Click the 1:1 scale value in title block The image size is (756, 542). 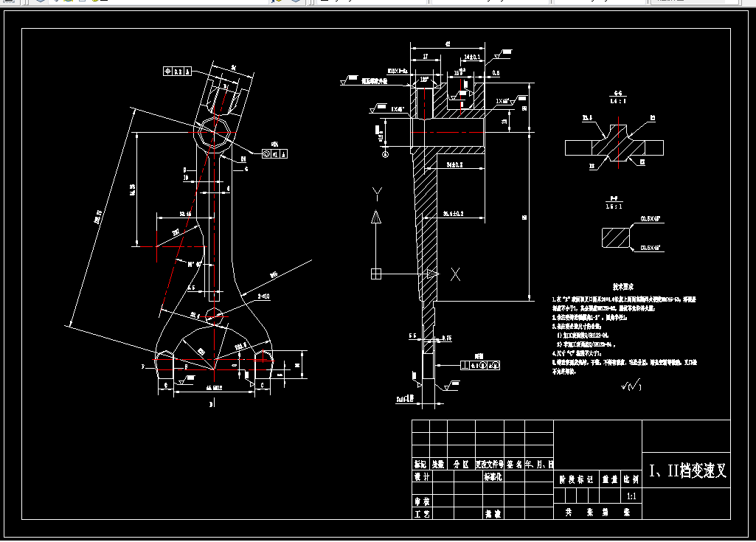[x=631, y=496]
